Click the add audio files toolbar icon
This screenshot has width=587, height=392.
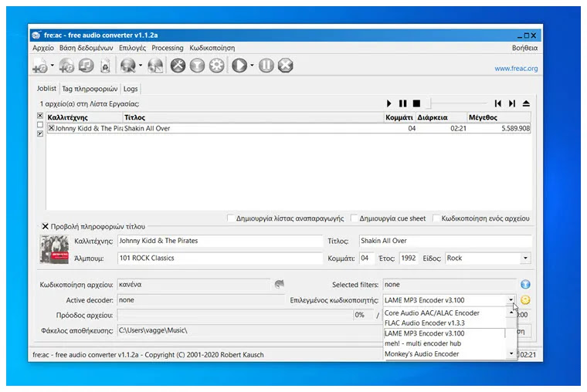click(x=39, y=66)
